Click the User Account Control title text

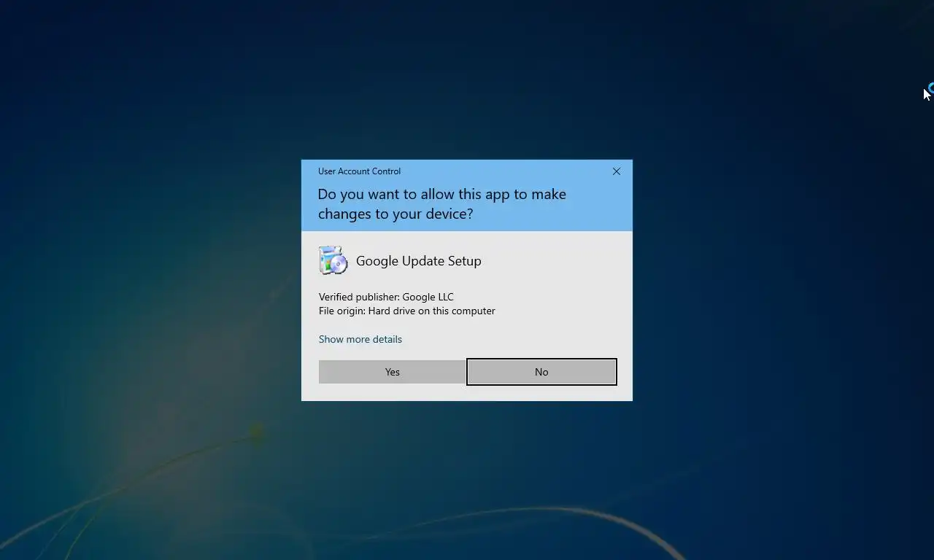359,171
